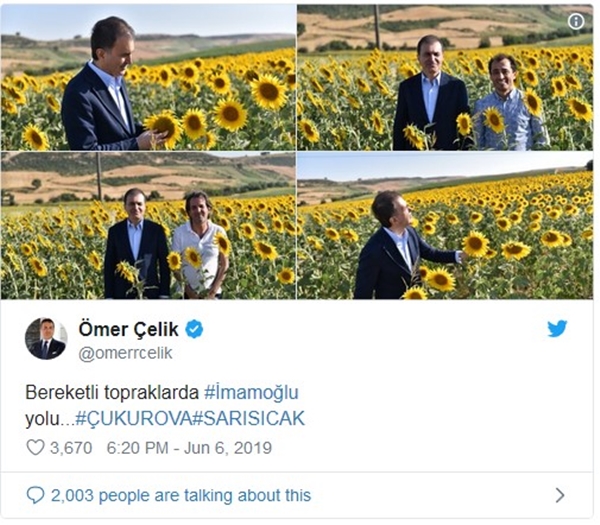Open the @omerrcelik handle link
600x525 pixels.
[x=125, y=350]
